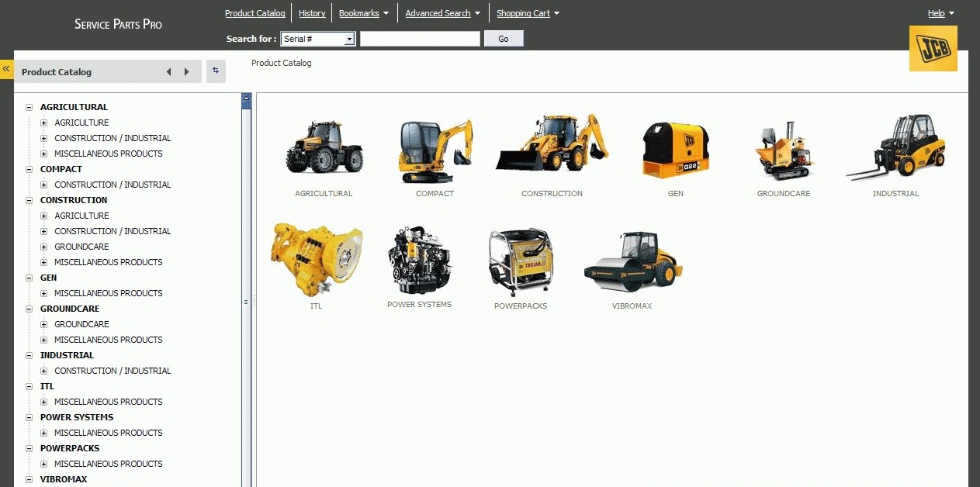Image resolution: width=980 pixels, height=487 pixels.
Task: Choose the GROUNDCARE machine image
Action: 783,150
